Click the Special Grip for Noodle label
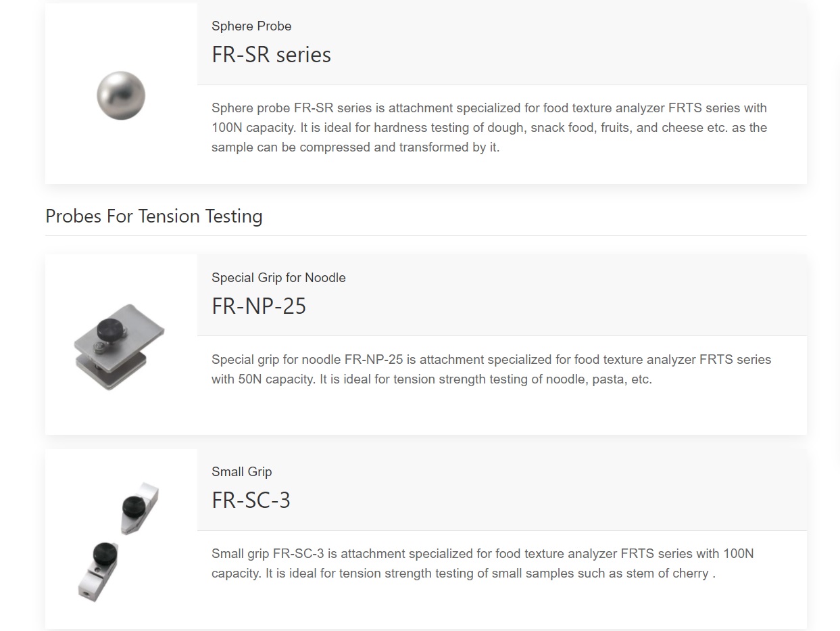 click(x=278, y=278)
